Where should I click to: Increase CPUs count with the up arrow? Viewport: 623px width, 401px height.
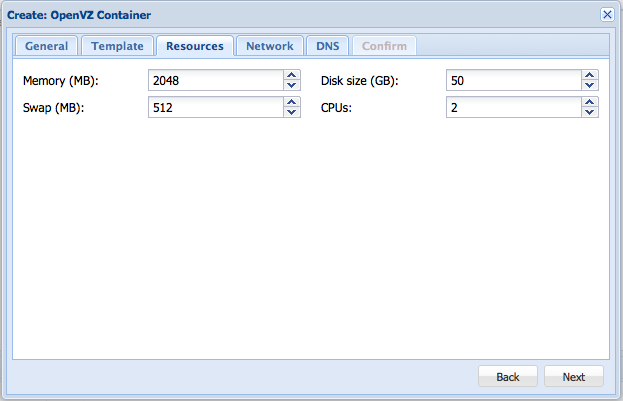[590, 102]
